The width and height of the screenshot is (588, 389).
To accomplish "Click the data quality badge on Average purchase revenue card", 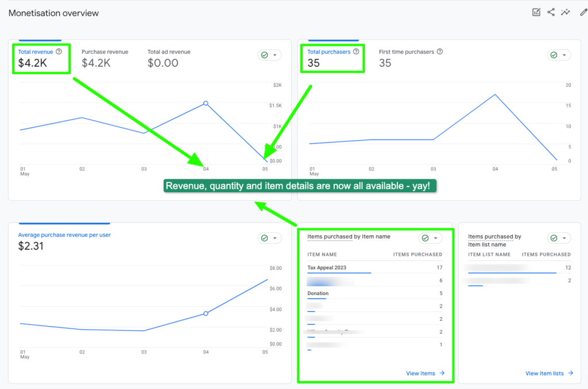I will click(x=265, y=238).
